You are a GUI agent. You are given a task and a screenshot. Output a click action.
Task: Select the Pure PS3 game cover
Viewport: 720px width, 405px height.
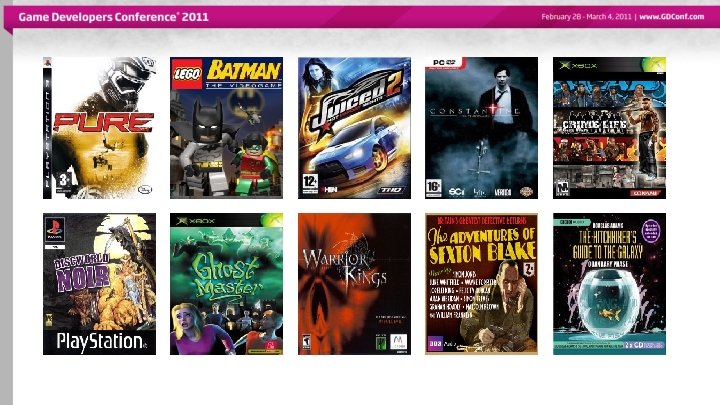tap(99, 128)
